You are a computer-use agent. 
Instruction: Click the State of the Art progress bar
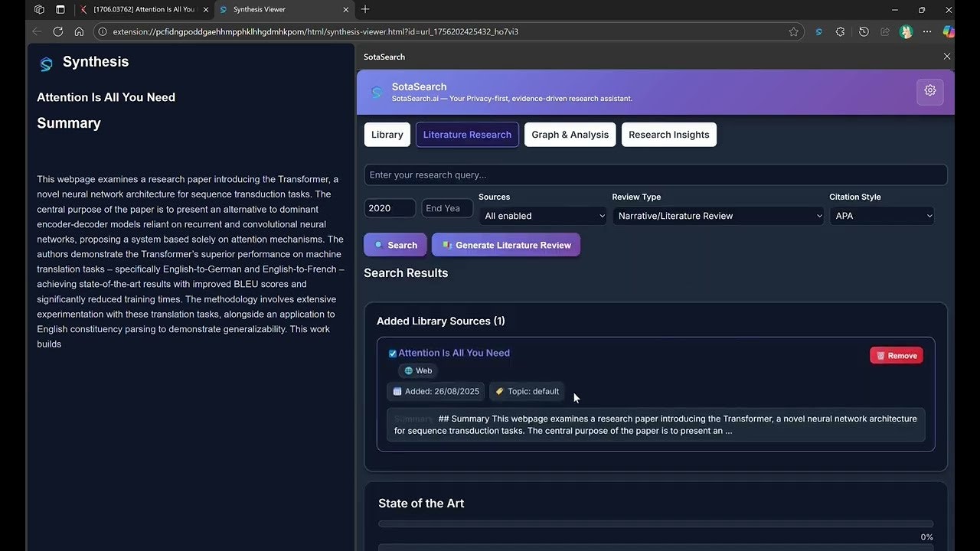(x=655, y=523)
